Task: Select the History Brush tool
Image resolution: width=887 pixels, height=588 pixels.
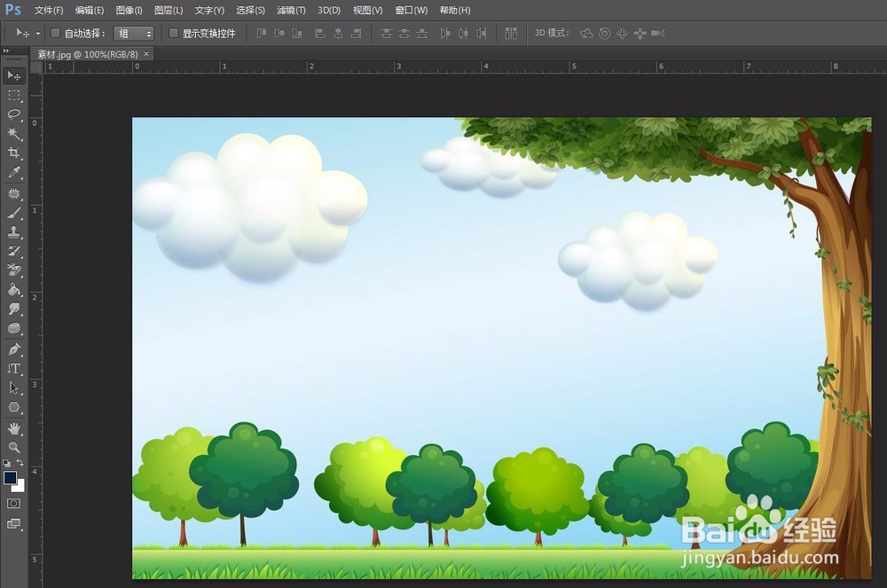Action: pos(13,252)
